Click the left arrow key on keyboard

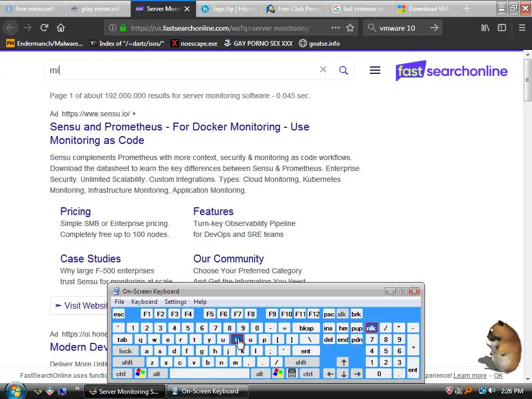point(330,374)
